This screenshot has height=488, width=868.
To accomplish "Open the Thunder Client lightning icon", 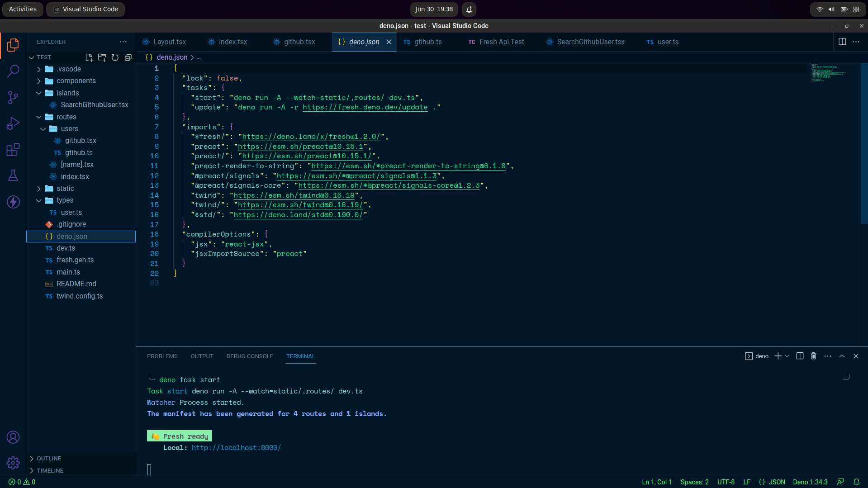I will 13,202.
